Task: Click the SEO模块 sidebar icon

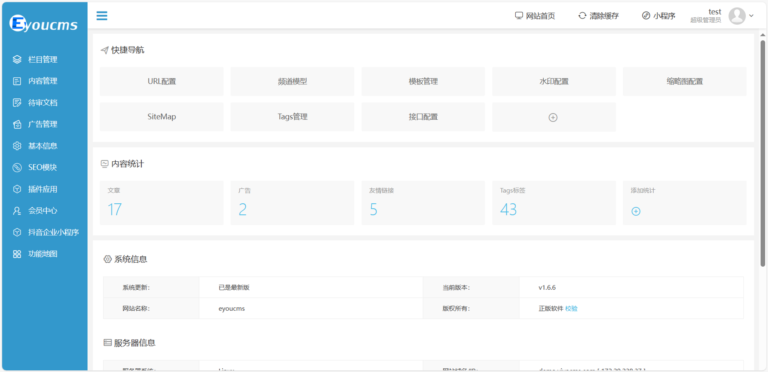Action: click(x=17, y=167)
